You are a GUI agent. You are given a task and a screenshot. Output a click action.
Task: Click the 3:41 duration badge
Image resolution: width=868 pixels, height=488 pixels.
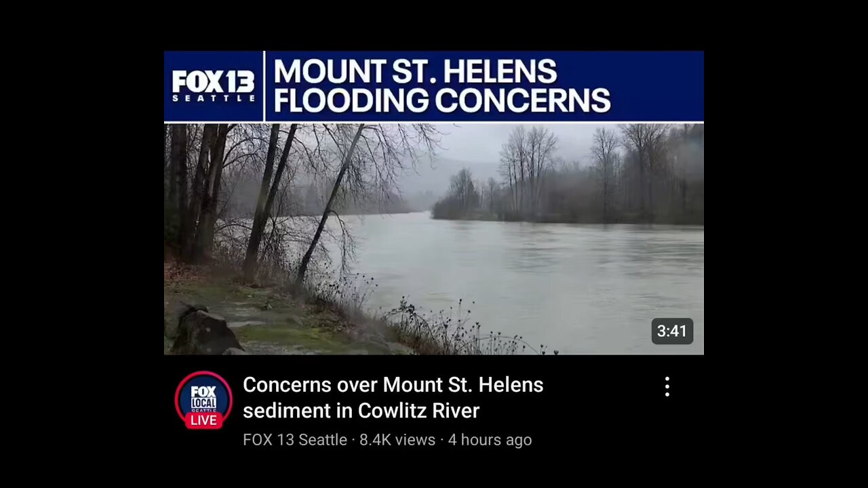tap(672, 331)
